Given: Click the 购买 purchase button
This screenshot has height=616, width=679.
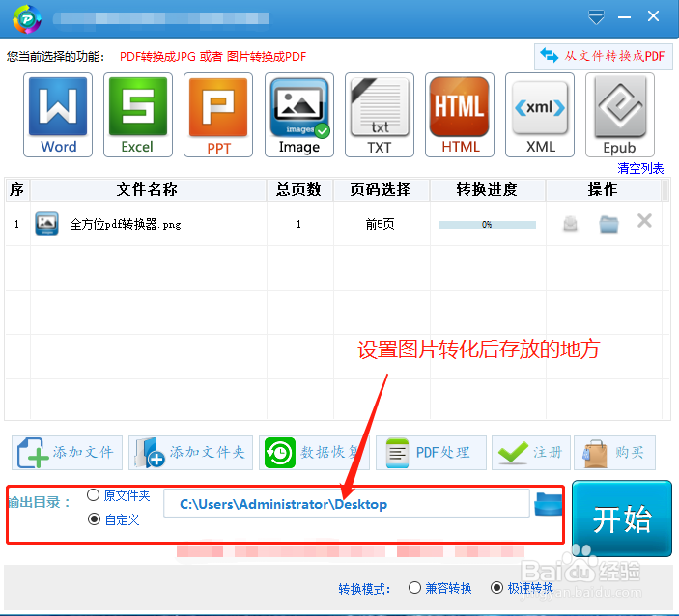Looking at the screenshot, I should (614, 453).
